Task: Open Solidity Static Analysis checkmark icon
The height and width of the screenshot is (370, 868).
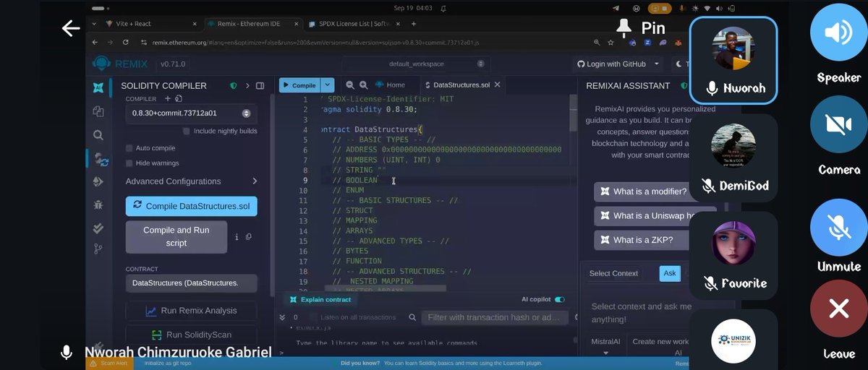Action: 98,228
